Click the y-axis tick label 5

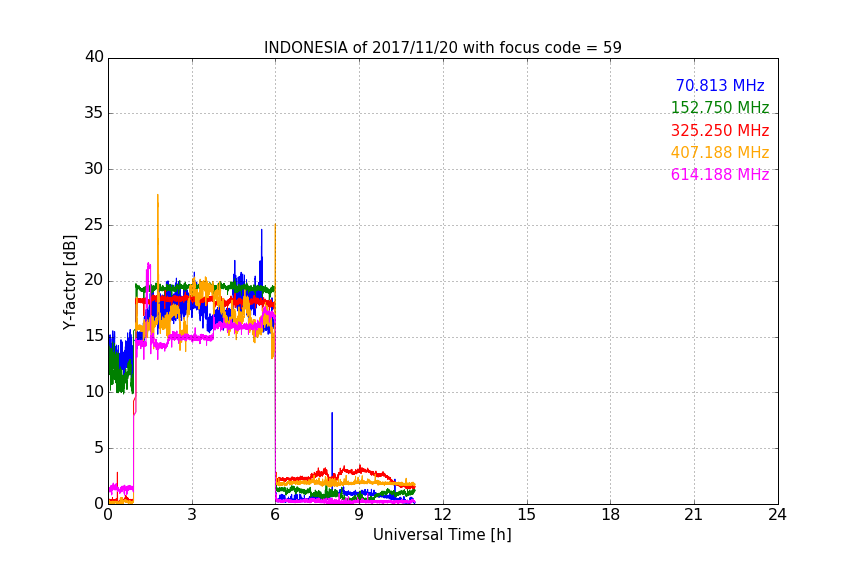tap(99, 448)
